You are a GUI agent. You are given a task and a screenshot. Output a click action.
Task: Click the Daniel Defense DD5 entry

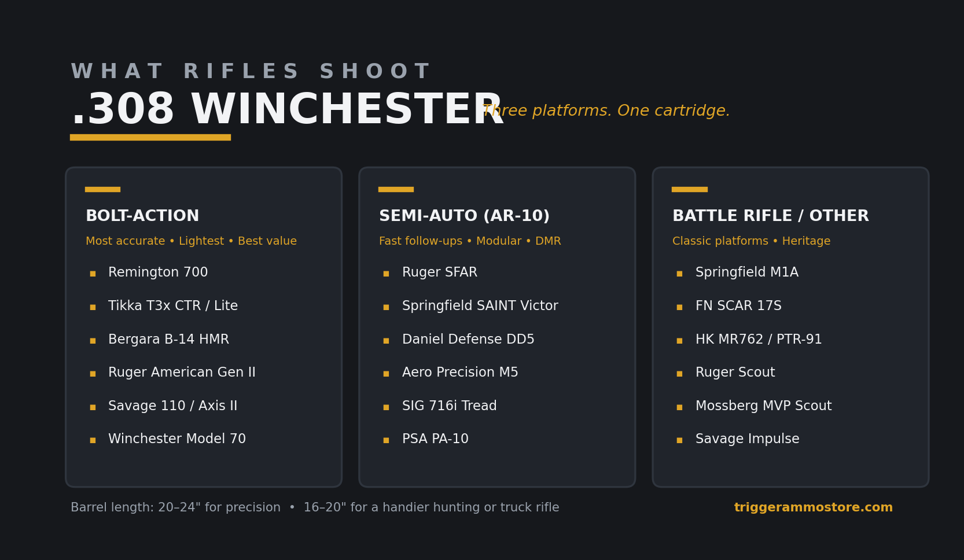click(468, 339)
